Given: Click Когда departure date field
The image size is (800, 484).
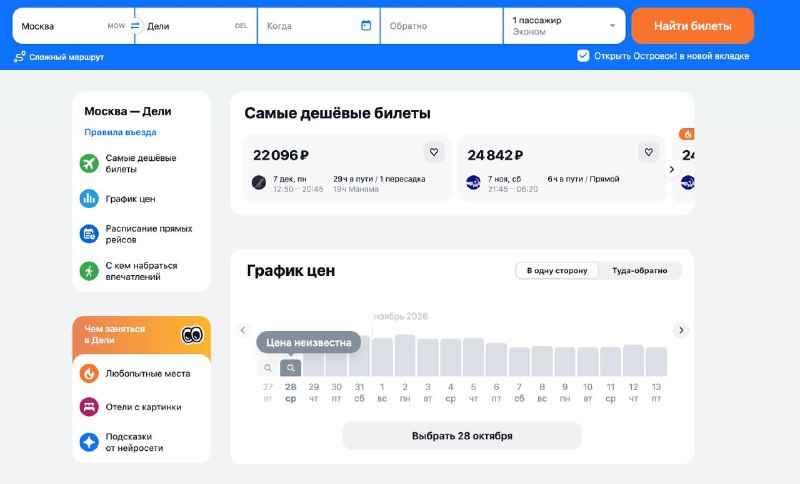Looking at the screenshot, I should point(319,26).
